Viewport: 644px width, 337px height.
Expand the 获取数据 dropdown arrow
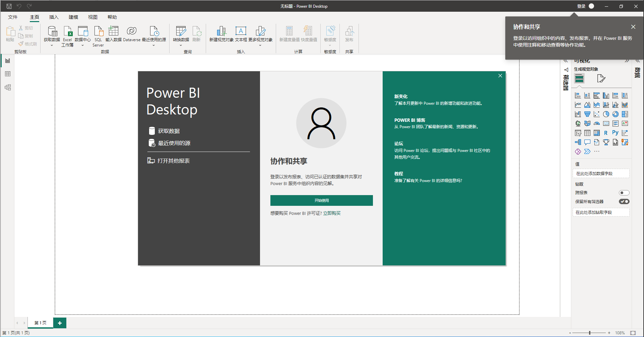[x=52, y=45]
